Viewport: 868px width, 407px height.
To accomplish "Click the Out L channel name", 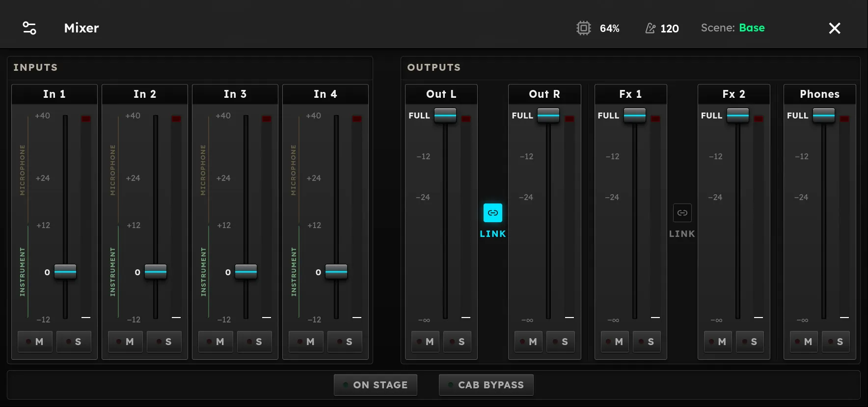I will click(x=441, y=94).
